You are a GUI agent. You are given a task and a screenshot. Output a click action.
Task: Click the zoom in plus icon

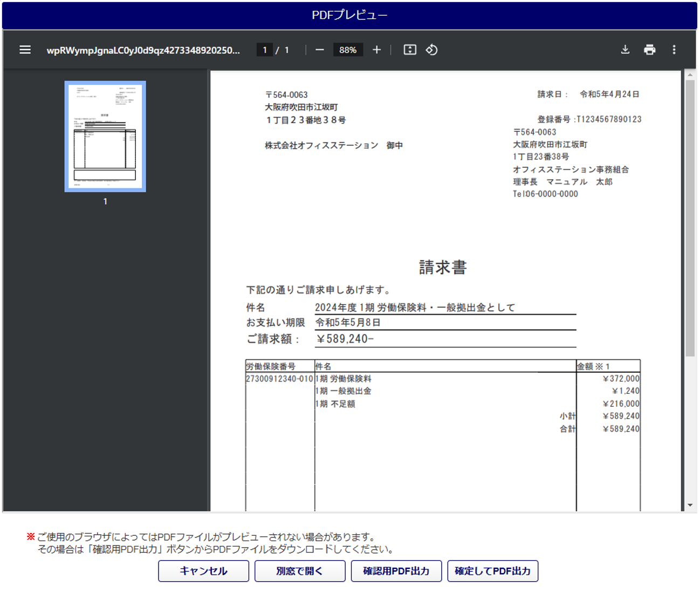pos(376,50)
